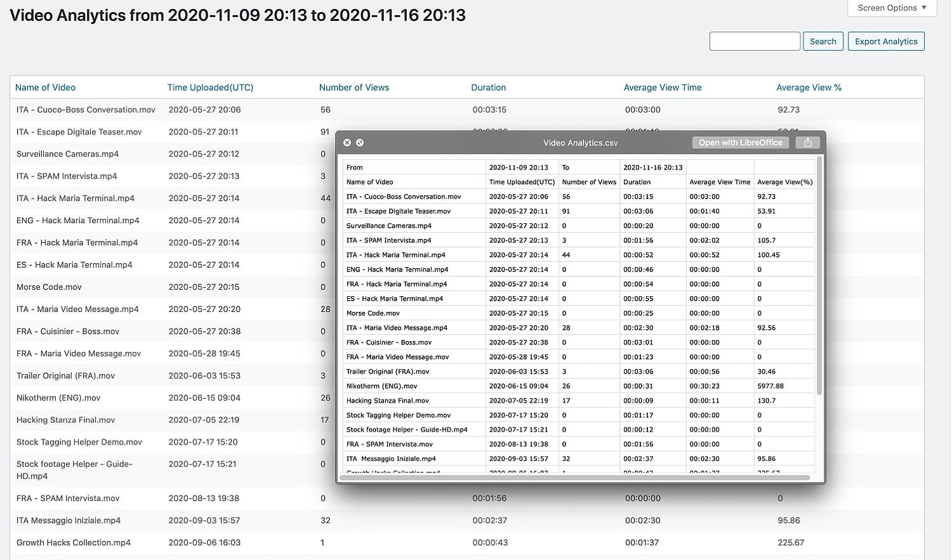
Task: Click Open with LibreOffice button
Action: tap(740, 143)
